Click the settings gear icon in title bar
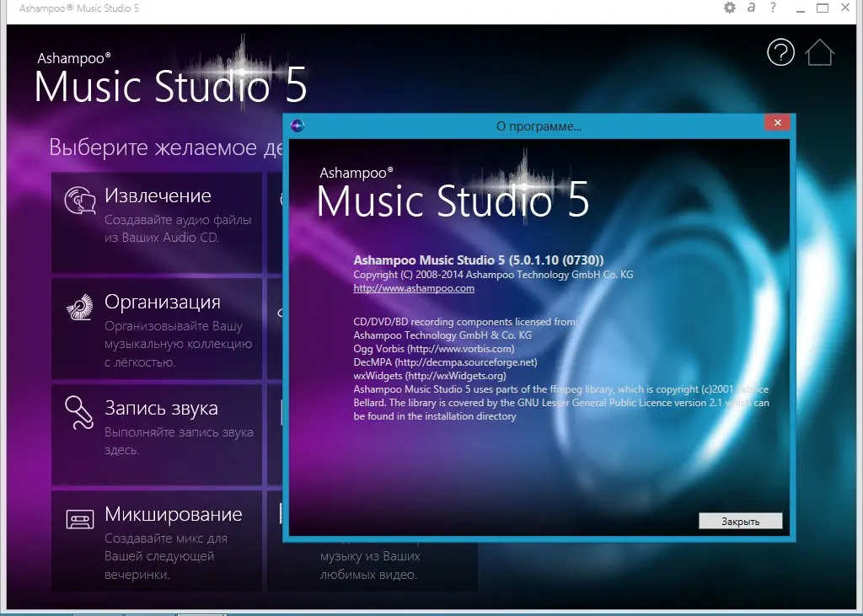Screen dimensions: 863x616 [x=729, y=8]
